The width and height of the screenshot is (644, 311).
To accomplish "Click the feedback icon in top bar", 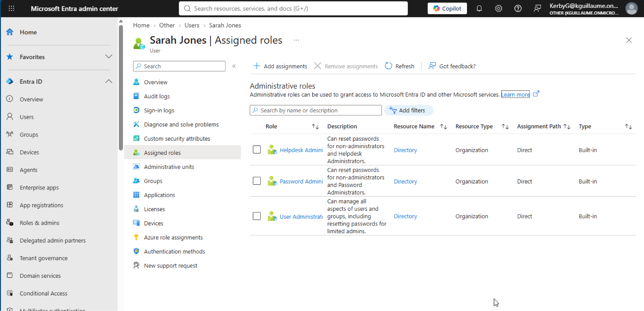I will coord(537,8).
